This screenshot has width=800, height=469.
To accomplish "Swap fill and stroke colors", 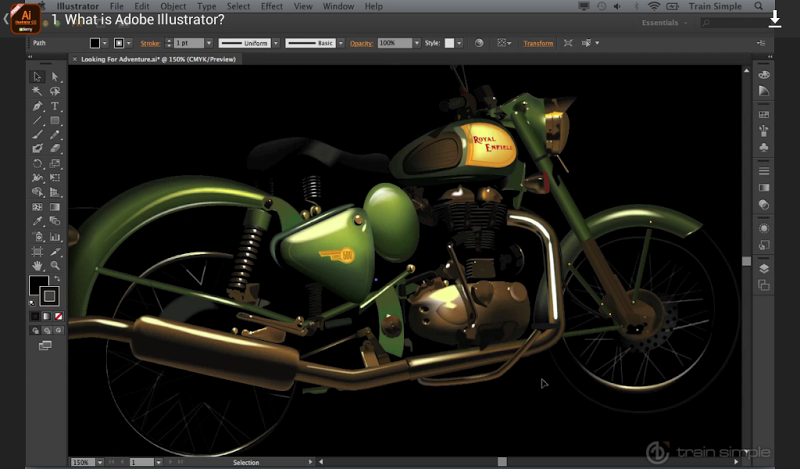I will click(x=56, y=278).
